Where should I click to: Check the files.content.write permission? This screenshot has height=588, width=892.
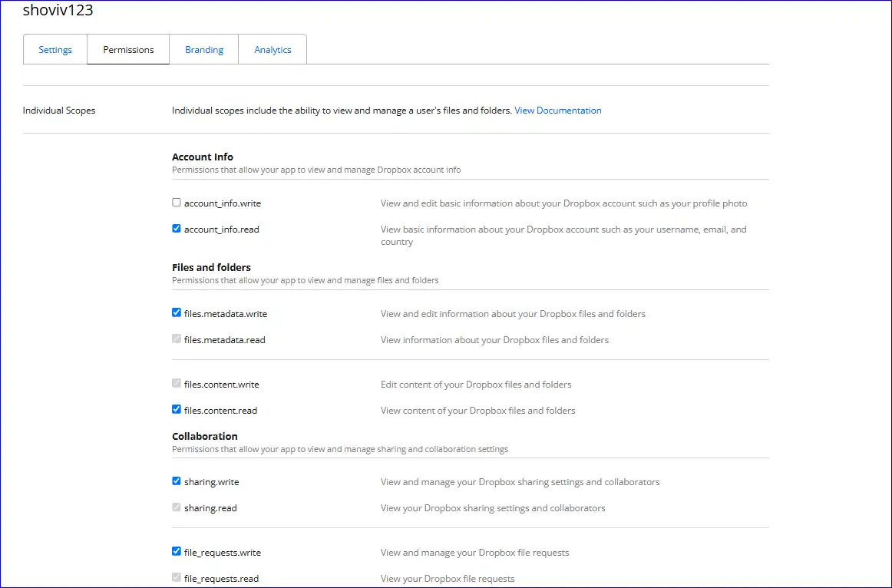pos(176,384)
